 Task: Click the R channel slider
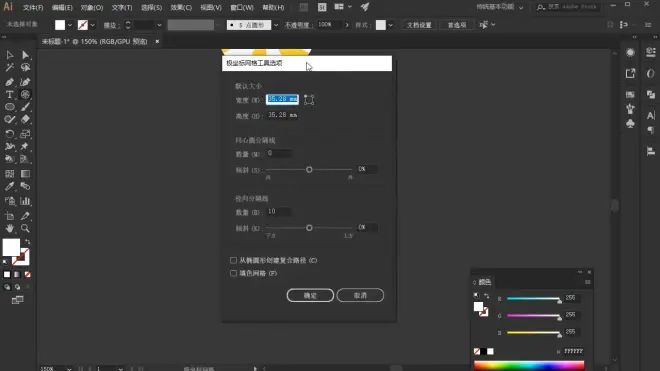(x=534, y=299)
